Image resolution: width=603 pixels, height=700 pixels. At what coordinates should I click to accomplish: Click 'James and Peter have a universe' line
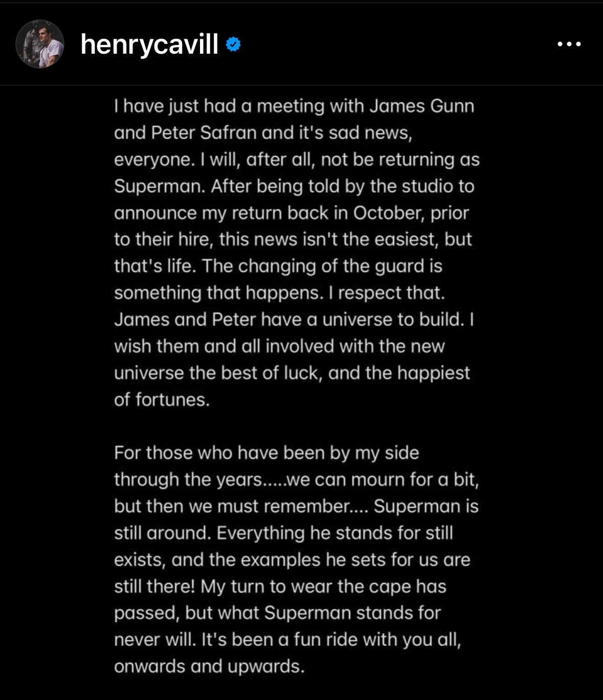pos(294,319)
